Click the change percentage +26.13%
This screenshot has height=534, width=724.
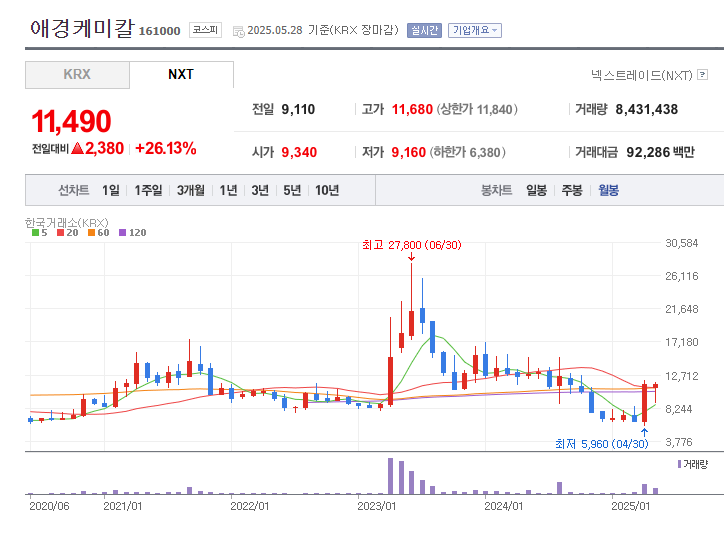click(x=166, y=148)
